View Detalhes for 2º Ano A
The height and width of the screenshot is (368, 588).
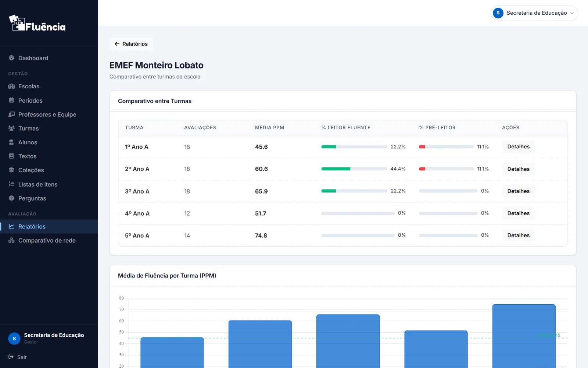coord(518,169)
